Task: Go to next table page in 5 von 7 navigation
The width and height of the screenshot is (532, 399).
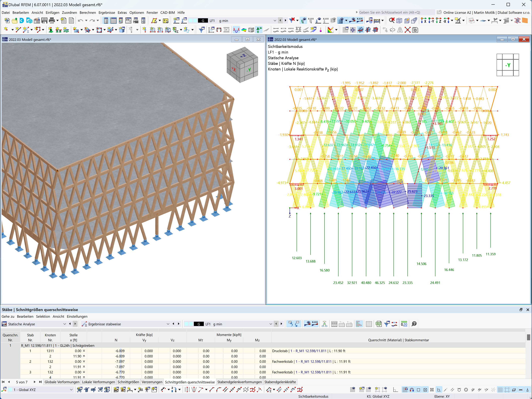Action: click(x=34, y=382)
